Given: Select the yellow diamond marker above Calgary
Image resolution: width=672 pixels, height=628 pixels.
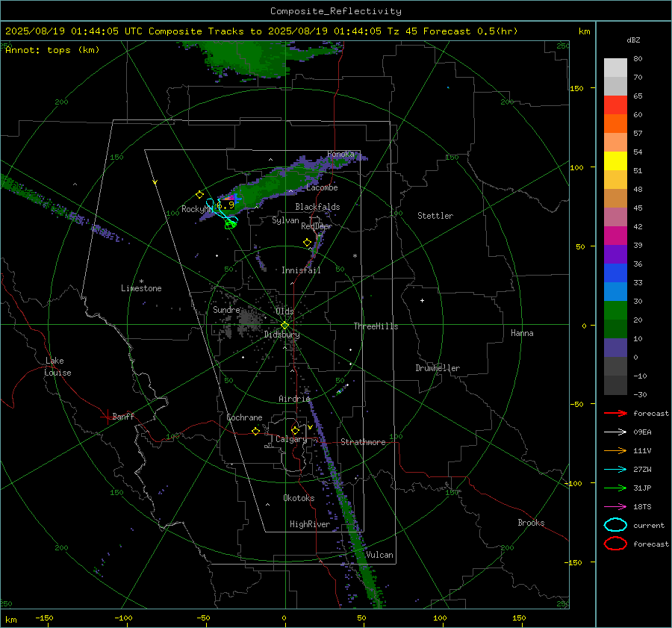Looking at the screenshot, I should 295,430.
